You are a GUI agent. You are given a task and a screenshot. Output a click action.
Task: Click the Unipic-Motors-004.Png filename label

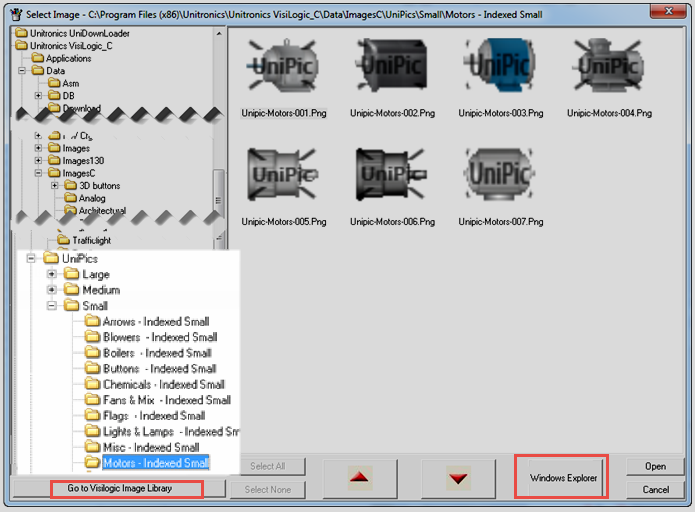click(609, 113)
